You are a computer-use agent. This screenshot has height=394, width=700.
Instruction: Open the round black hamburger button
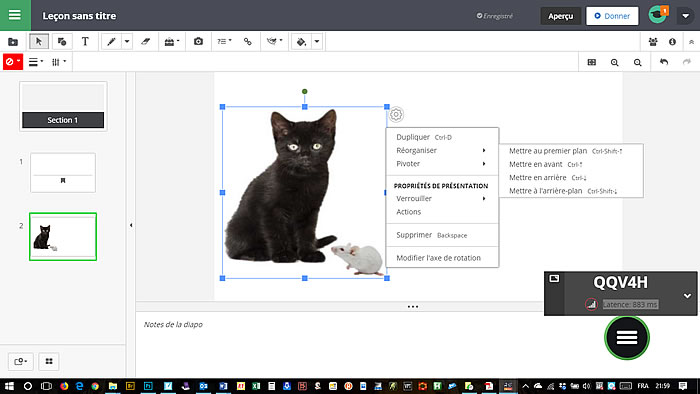[x=627, y=337]
